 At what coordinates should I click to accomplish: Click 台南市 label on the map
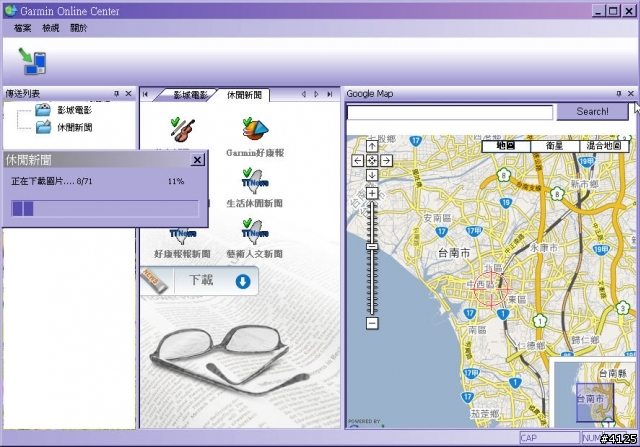(454, 253)
